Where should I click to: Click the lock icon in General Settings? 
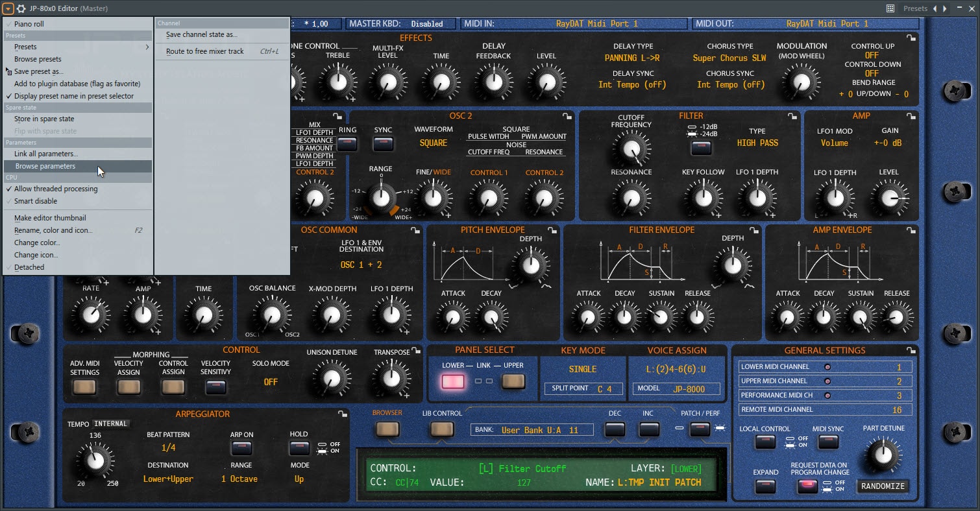911,351
